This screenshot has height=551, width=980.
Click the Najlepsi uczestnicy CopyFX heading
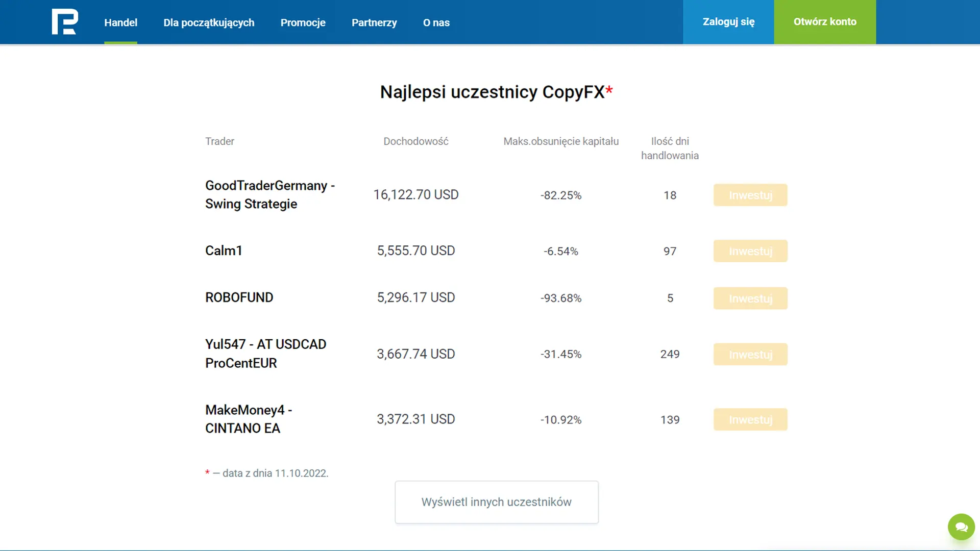coord(496,92)
